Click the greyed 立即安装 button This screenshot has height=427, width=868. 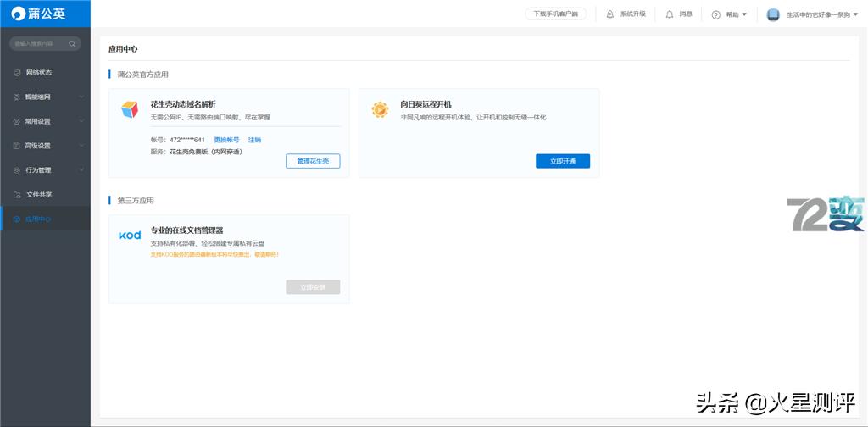[x=313, y=287]
